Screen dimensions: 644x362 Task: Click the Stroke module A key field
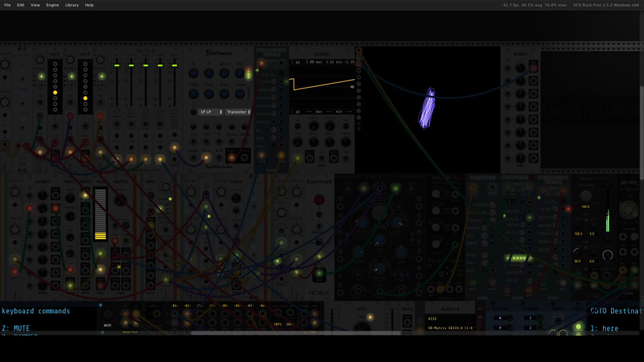point(500,328)
